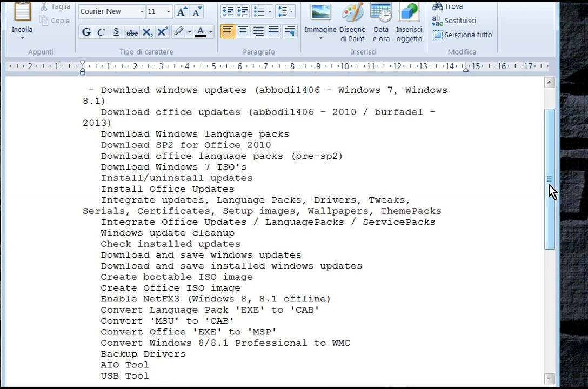This screenshot has height=389, width=588.
Task: Click the line 'Backup Drivers'
Action: 143,354
